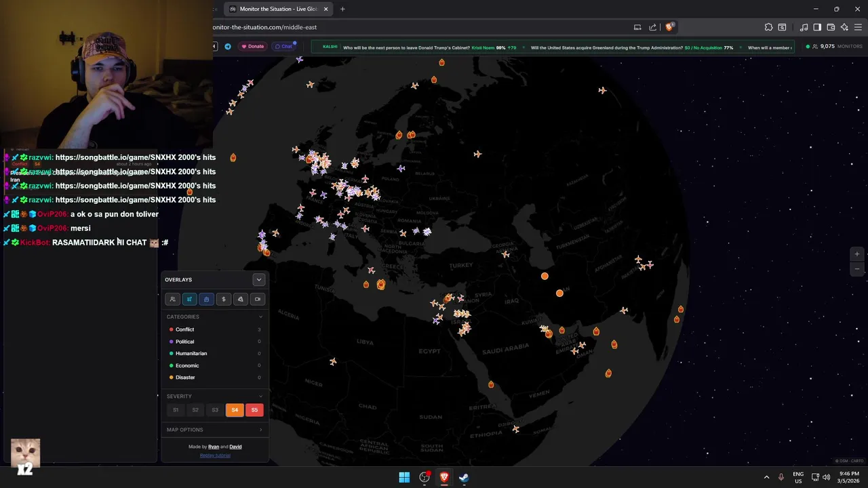Click the install app icon in address bar
868x488 pixels.
[x=637, y=27]
